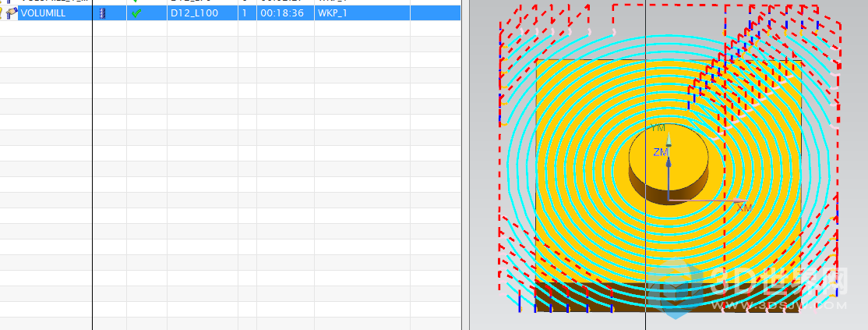Image resolution: width=868 pixels, height=330 pixels.
Task: Select the VOLUMILL operation name
Action: click(x=43, y=12)
